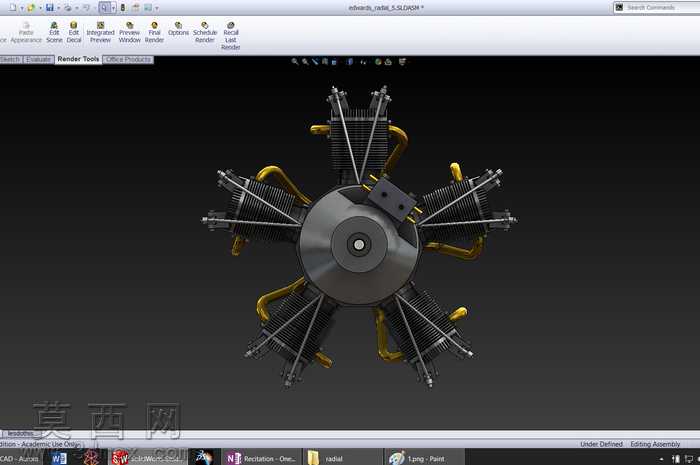
Task: Click the Previous View icon
Action: [x=315, y=62]
